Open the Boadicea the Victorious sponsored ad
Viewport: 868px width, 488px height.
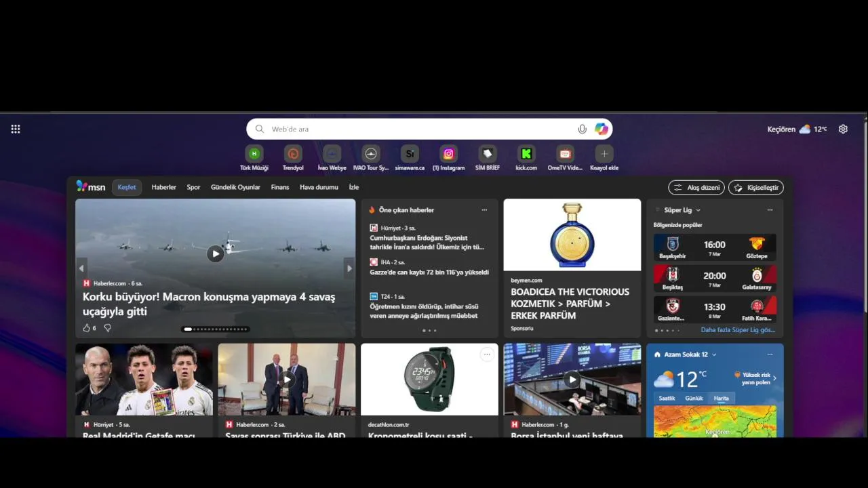pos(572,268)
